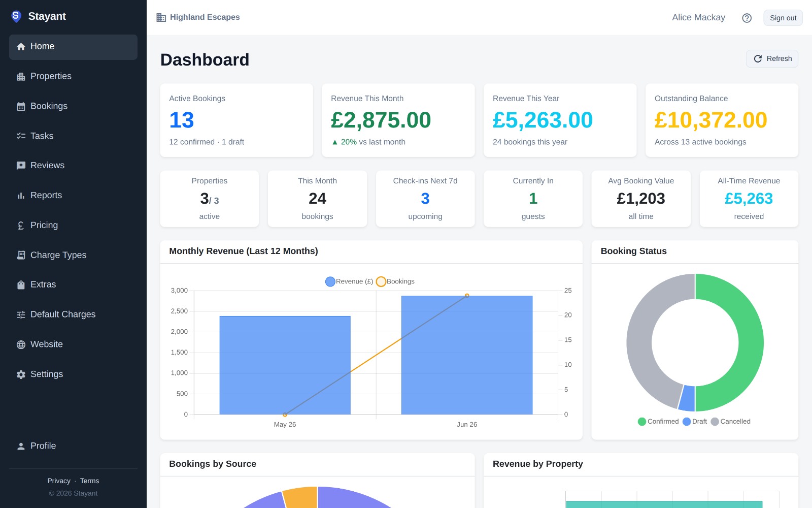
Task: Open the Profile page
Action: click(73, 446)
